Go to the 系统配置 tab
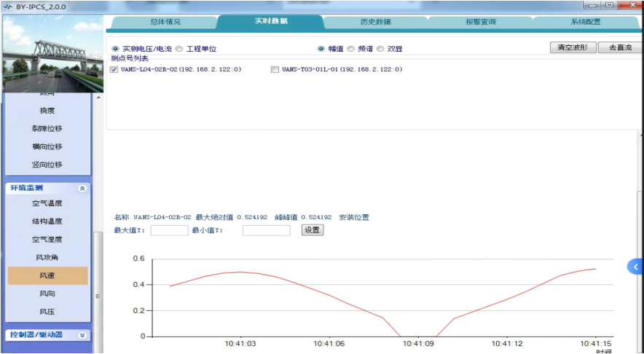 coord(586,22)
